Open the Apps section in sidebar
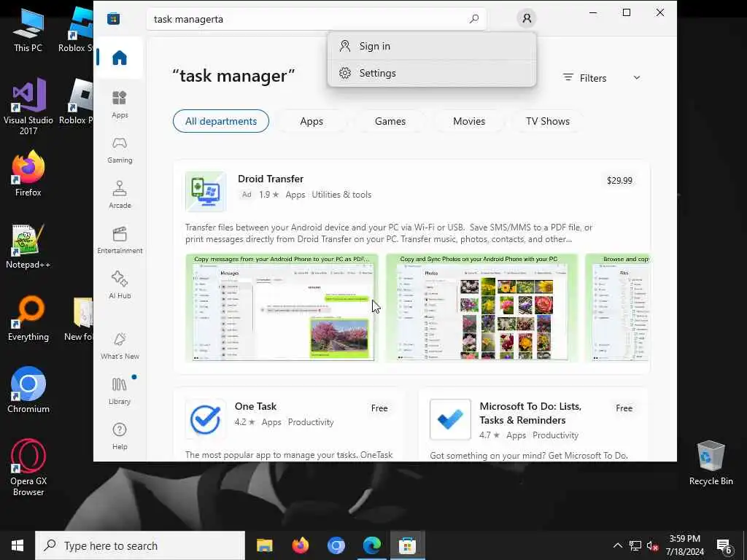Viewport: 747px width, 560px height. coord(120,104)
